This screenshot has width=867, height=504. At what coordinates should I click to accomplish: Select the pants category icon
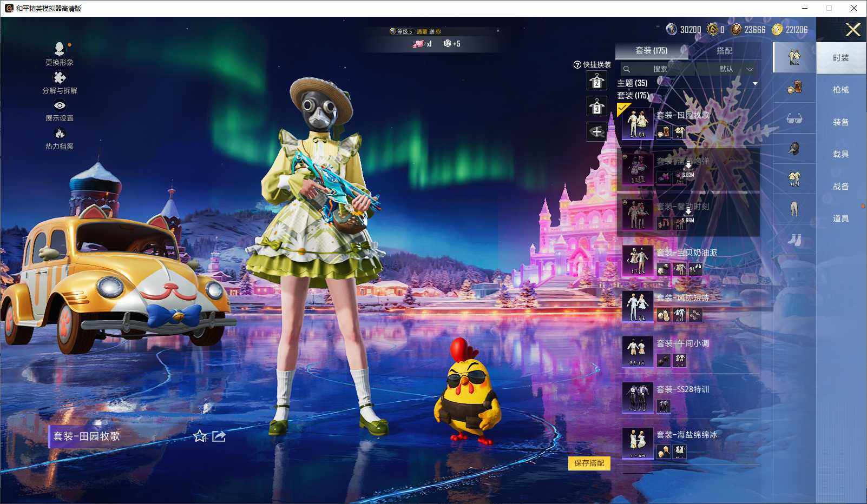point(794,209)
